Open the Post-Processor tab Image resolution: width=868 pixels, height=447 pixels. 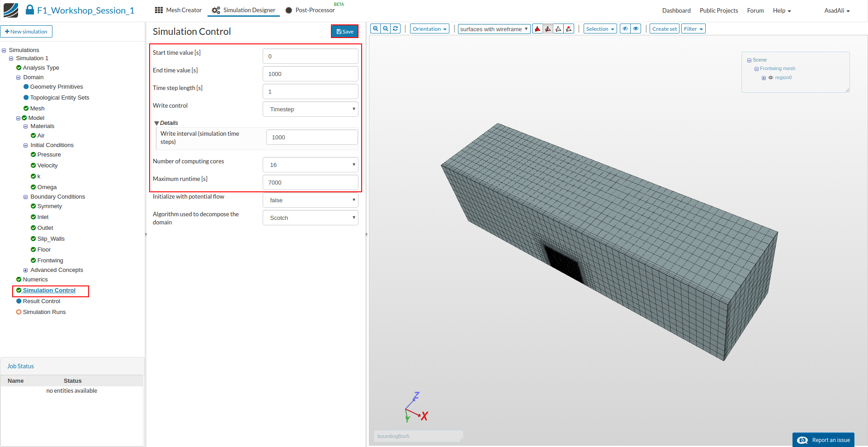(x=310, y=10)
